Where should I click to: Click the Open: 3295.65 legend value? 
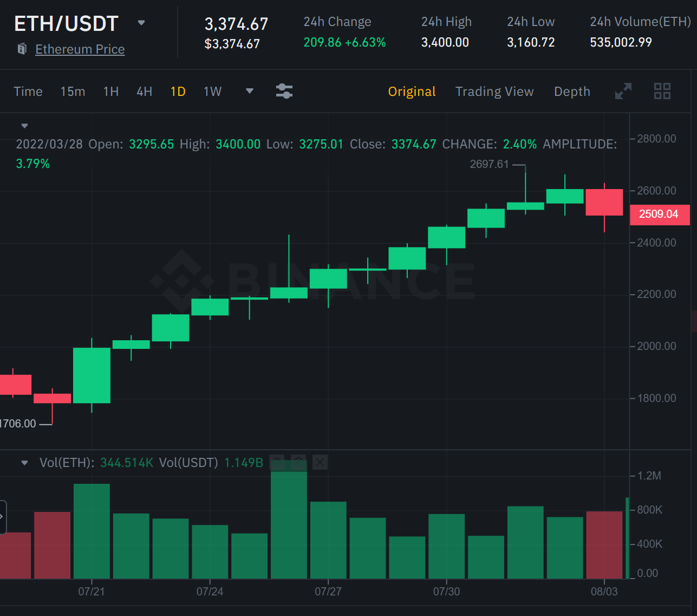(152, 144)
